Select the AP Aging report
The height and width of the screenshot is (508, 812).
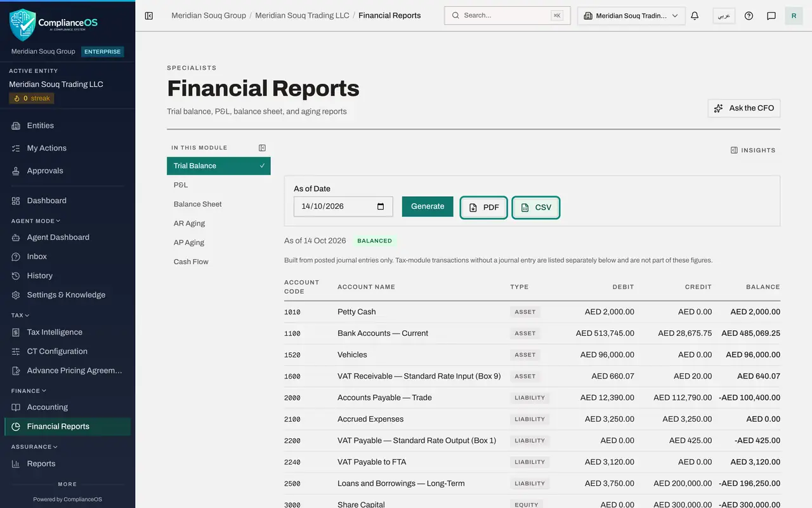[x=219, y=242]
